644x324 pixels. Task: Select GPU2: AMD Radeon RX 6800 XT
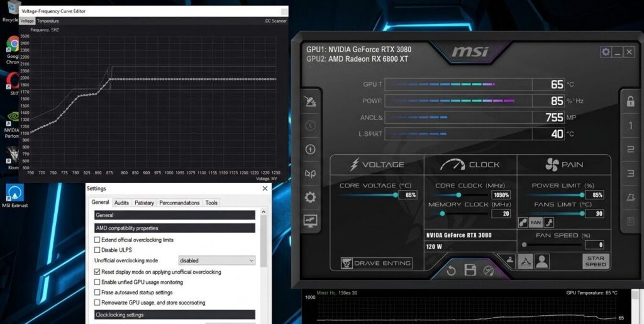tap(357, 59)
